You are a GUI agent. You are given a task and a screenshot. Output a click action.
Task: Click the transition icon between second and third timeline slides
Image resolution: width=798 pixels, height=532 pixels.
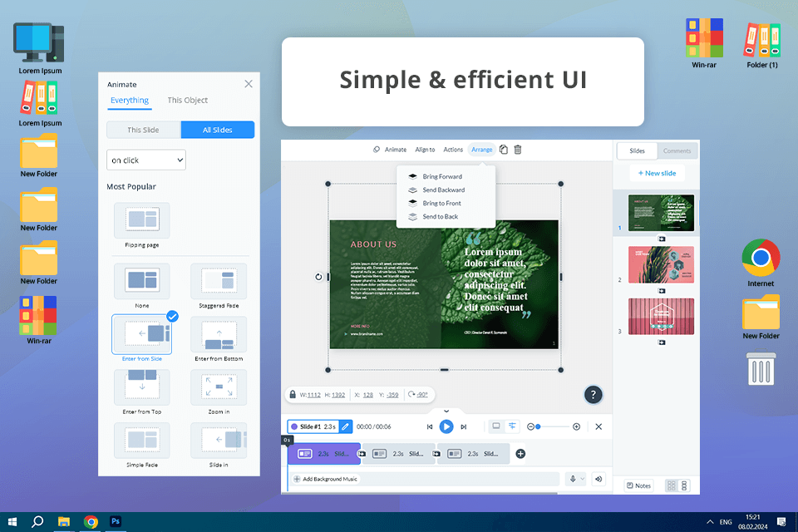[x=436, y=454]
